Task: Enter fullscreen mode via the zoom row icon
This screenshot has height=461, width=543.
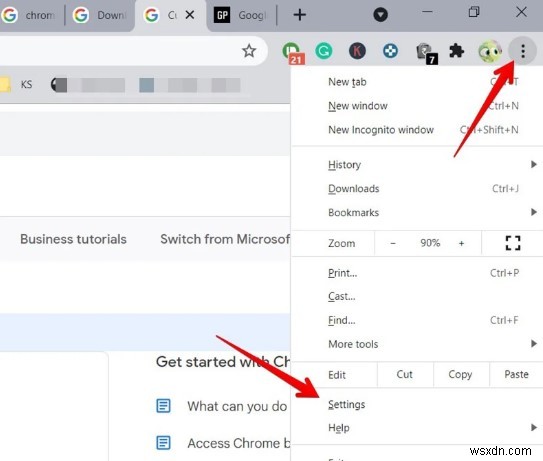Action: [513, 243]
